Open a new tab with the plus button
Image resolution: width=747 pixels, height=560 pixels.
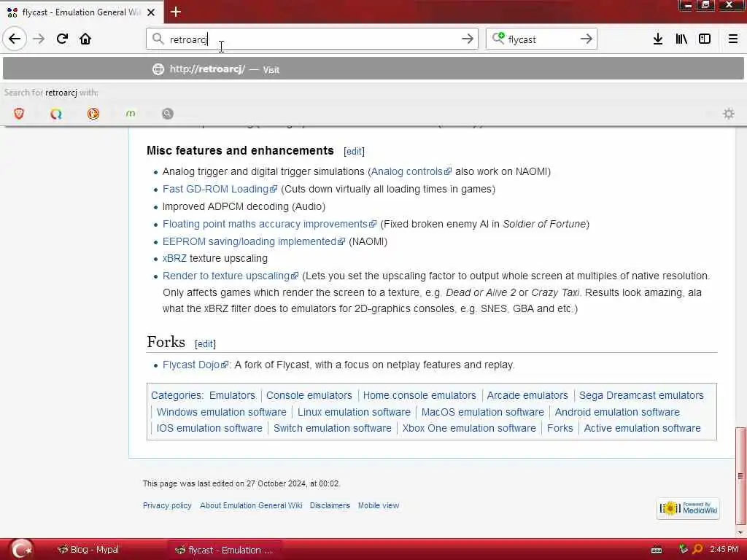pyautogui.click(x=175, y=12)
